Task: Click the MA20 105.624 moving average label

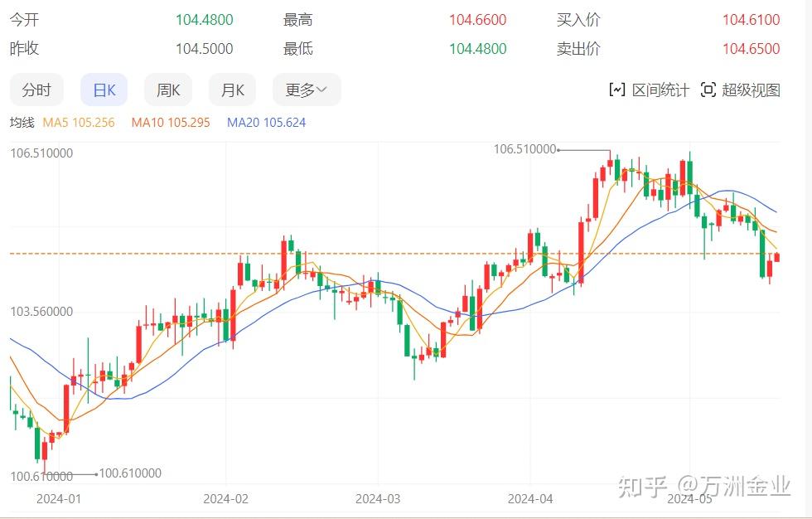Action: (x=266, y=123)
